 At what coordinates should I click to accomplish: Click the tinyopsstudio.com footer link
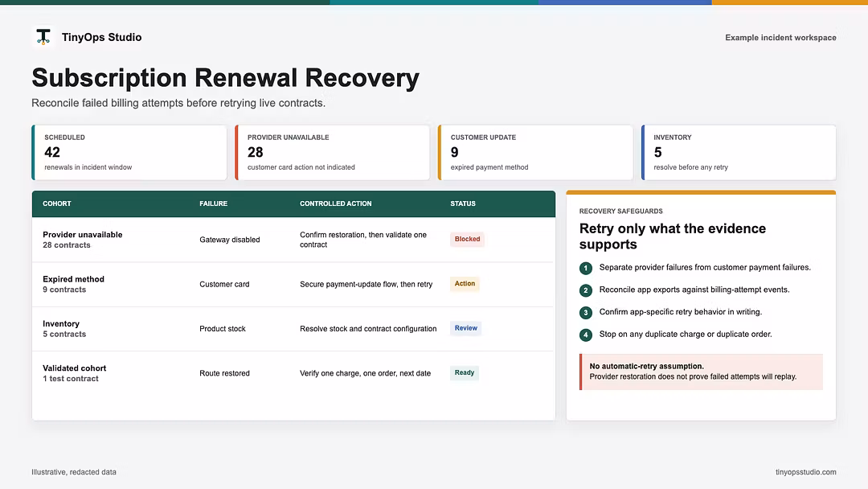(x=805, y=472)
